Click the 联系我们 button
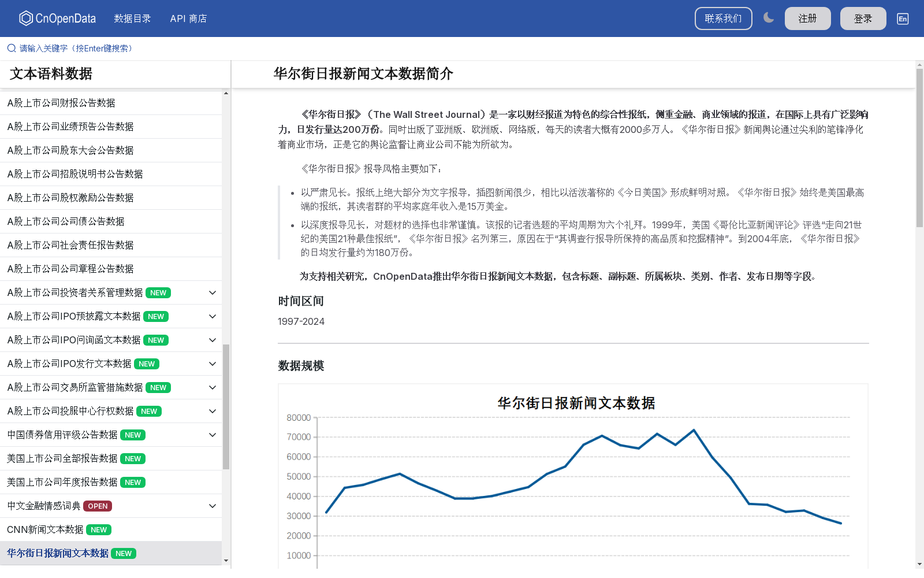The height and width of the screenshot is (578, 924). [x=724, y=18]
